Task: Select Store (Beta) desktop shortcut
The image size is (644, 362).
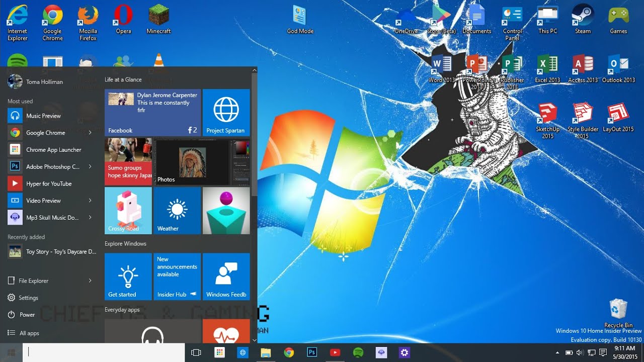Action: 441,20
